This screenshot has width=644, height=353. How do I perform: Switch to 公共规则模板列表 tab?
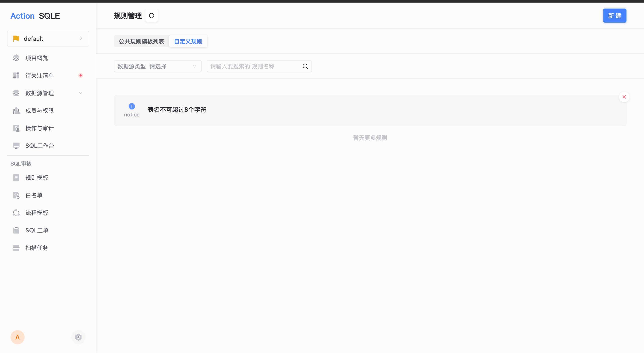(x=142, y=41)
